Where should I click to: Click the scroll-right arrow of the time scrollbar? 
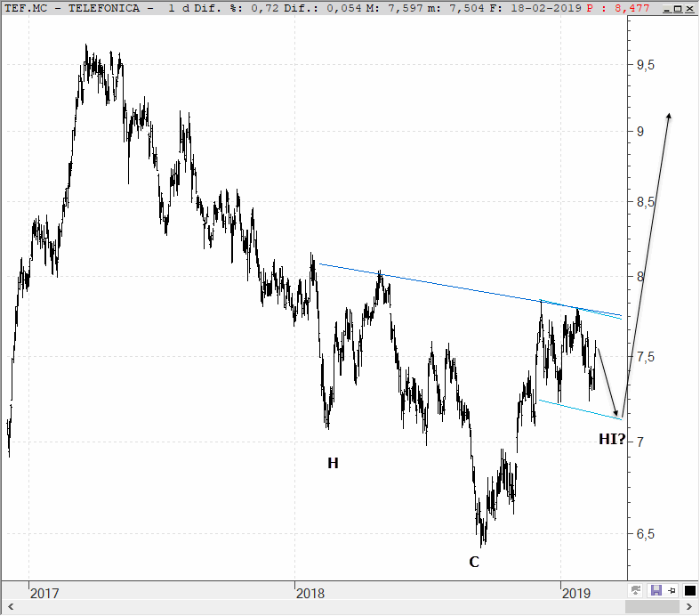click(x=688, y=606)
